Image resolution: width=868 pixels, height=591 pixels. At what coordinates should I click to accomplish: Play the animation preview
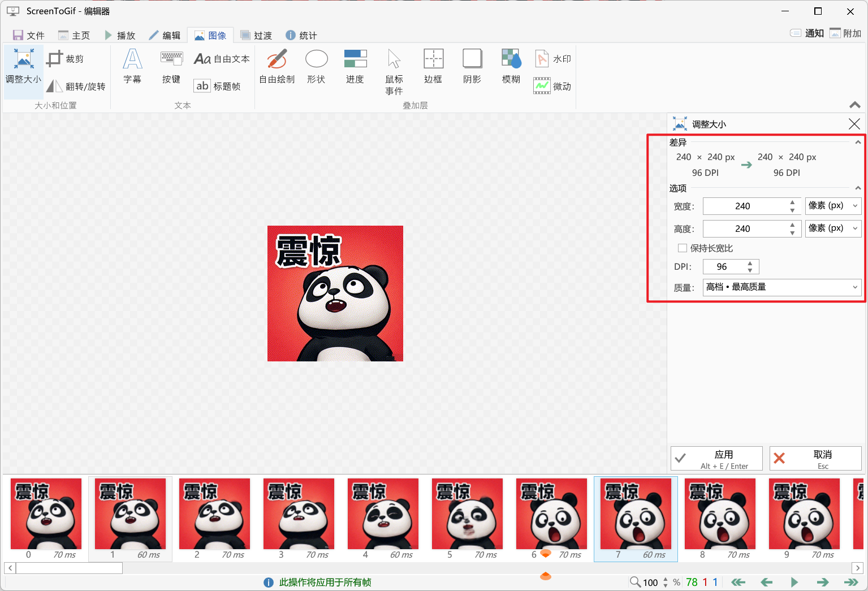[x=794, y=582]
